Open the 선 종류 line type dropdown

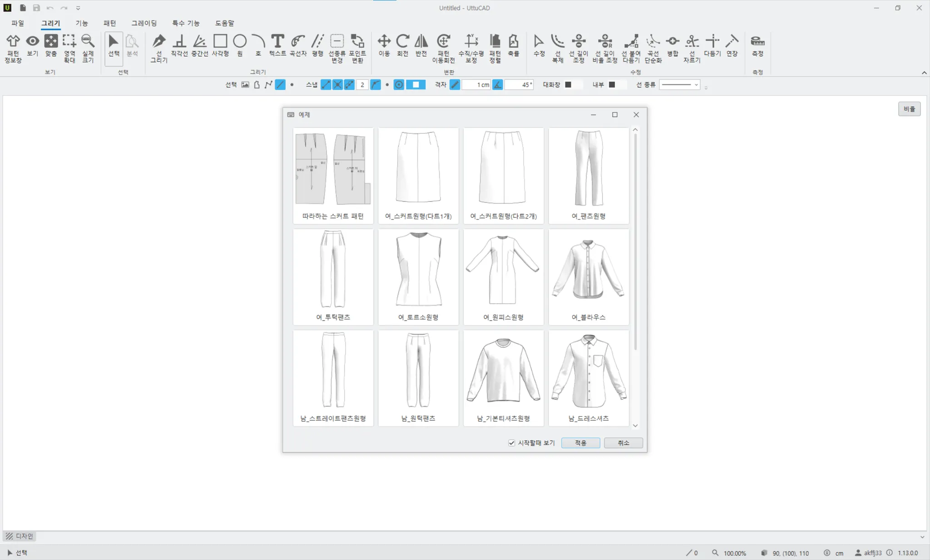click(x=679, y=85)
